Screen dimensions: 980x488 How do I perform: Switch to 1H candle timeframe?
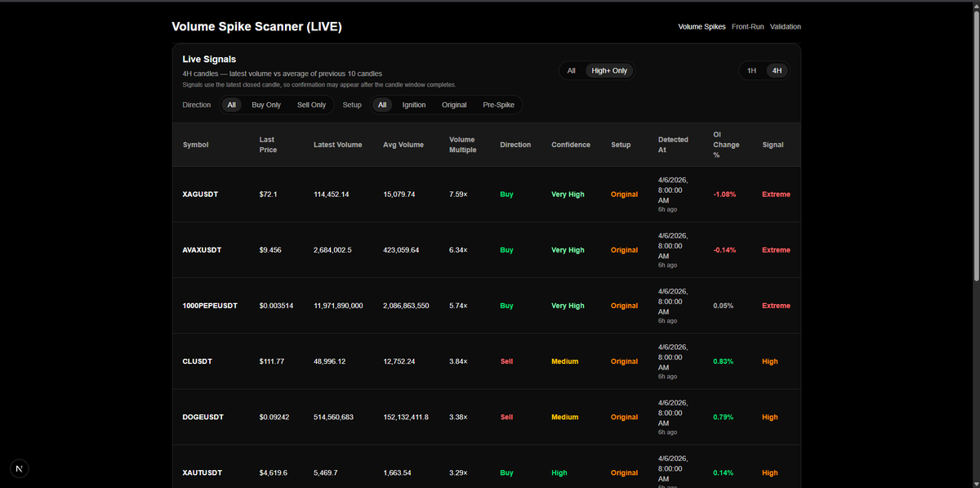[751, 71]
